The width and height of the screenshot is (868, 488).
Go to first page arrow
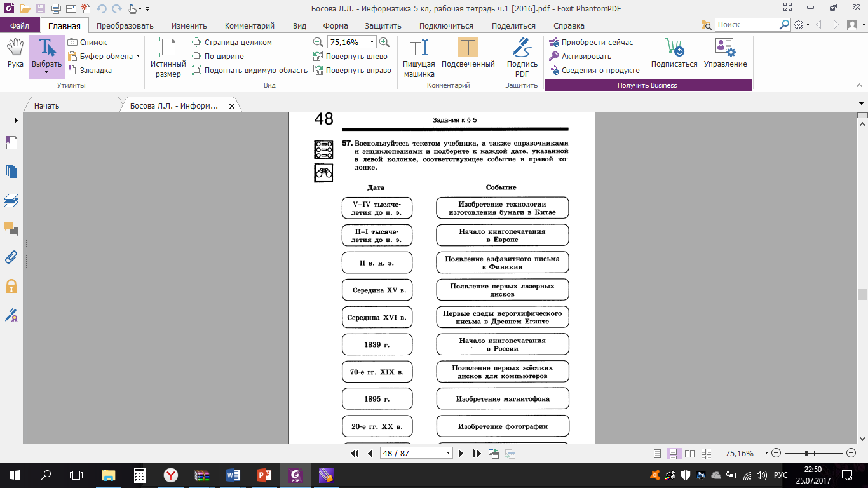pyautogui.click(x=355, y=453)
